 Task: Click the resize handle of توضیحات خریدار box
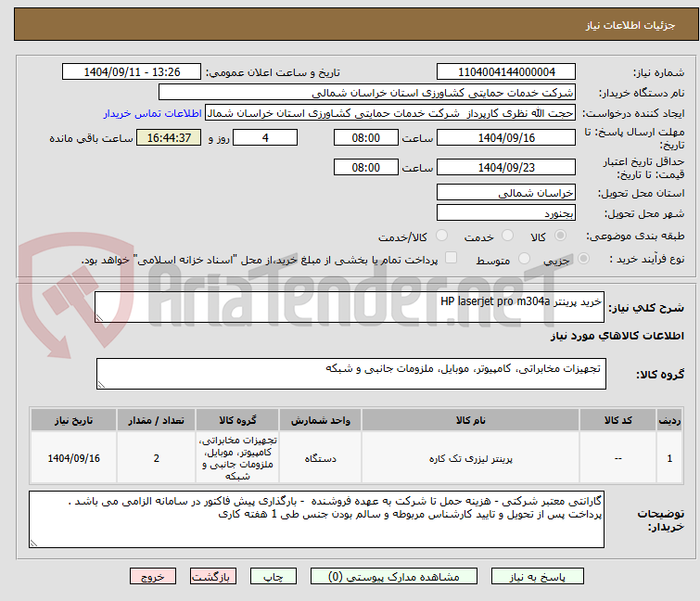pyautogui.click(x=34, y=543)
